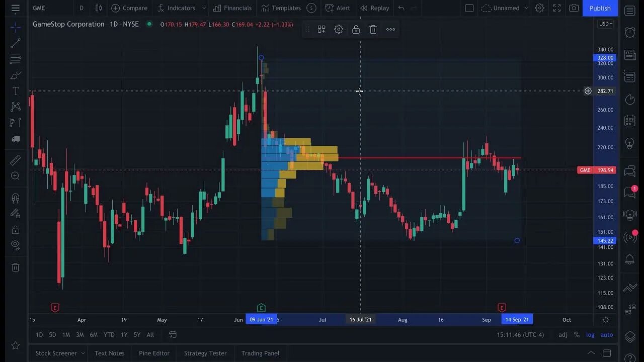
Task: Take a chart snapshot with the camera icon
Action: 574,8
